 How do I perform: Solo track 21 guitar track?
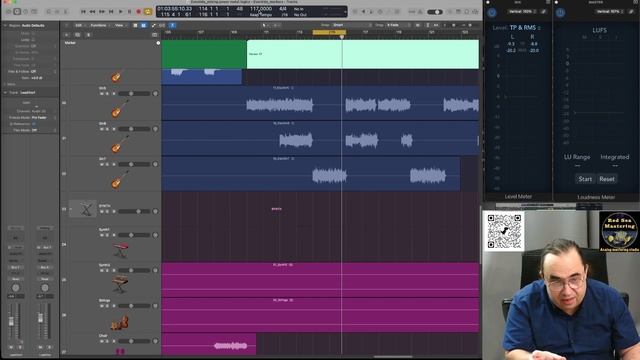tap(108, 129)
